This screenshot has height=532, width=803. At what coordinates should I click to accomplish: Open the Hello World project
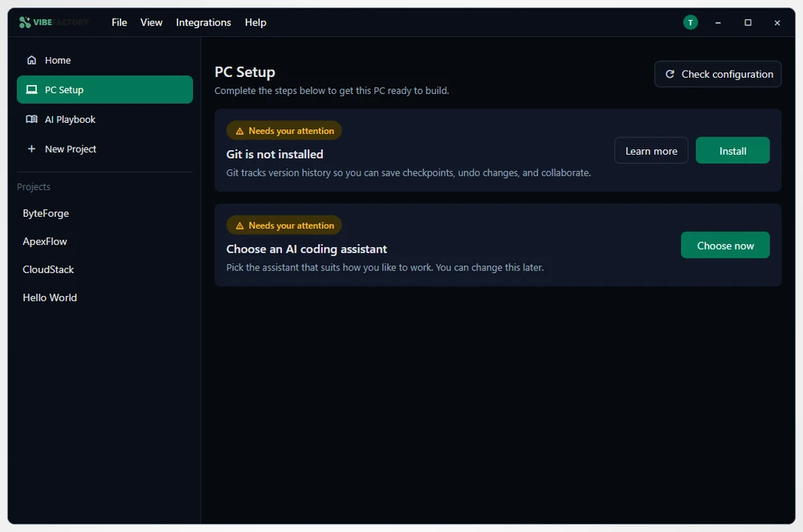point(104,298)
